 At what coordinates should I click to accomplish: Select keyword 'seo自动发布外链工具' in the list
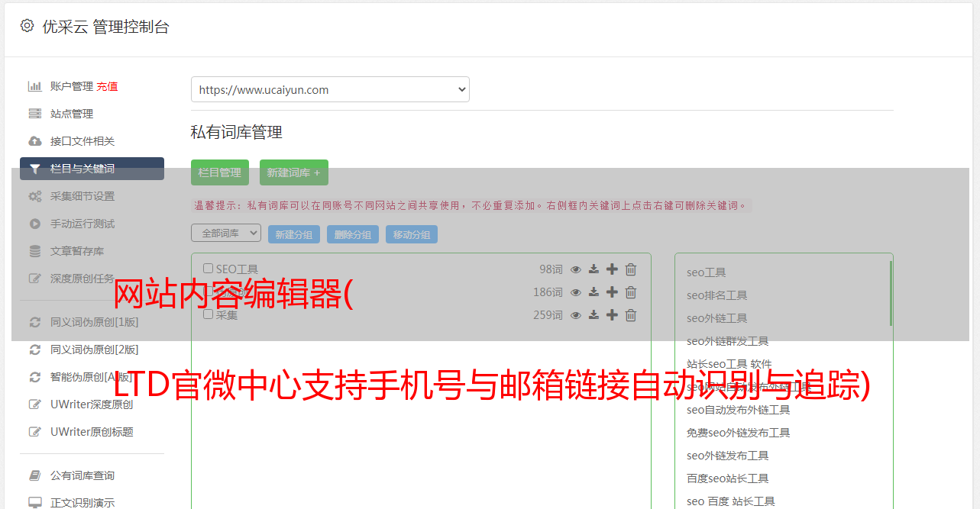(739, 410)
